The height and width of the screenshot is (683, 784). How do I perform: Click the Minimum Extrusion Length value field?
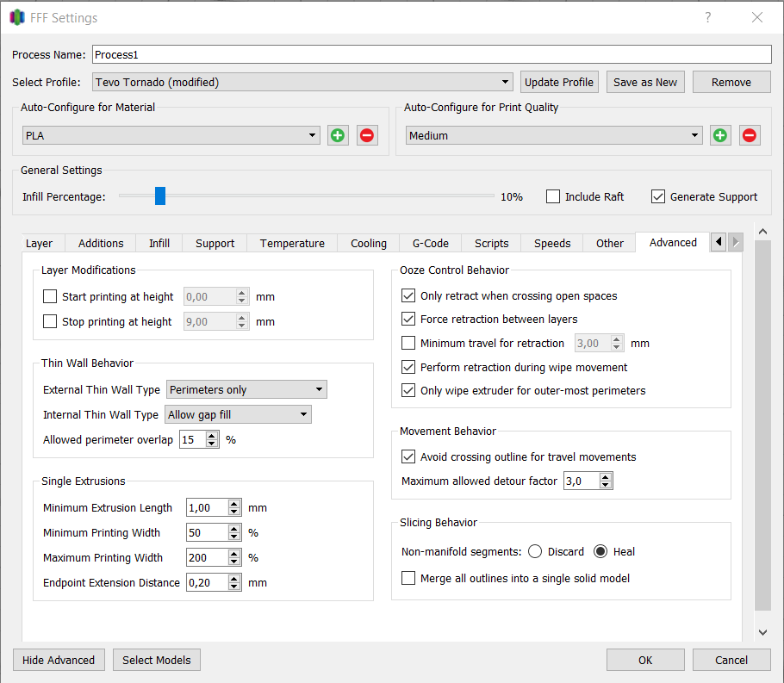(207, 507)
